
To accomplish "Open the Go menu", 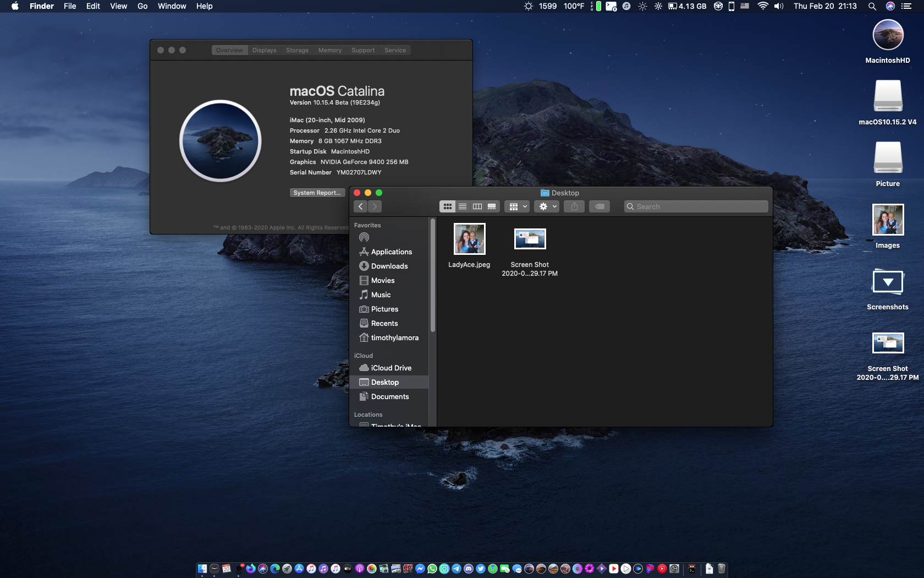I will 142,6.
